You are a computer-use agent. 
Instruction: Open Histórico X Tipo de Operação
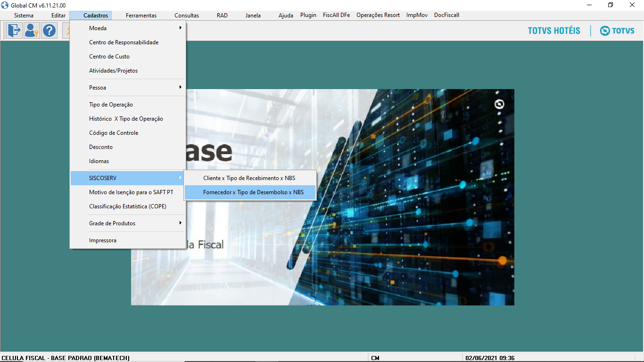tap(128, 119)
